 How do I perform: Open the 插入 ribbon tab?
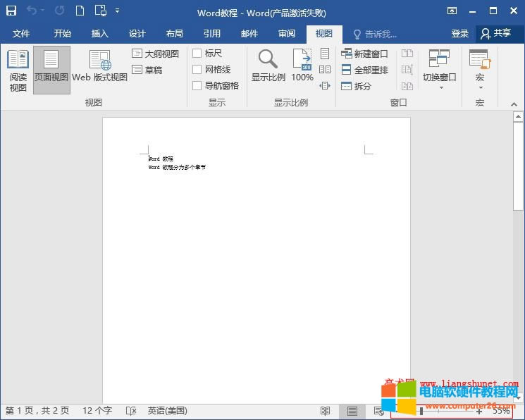point(100,34)
